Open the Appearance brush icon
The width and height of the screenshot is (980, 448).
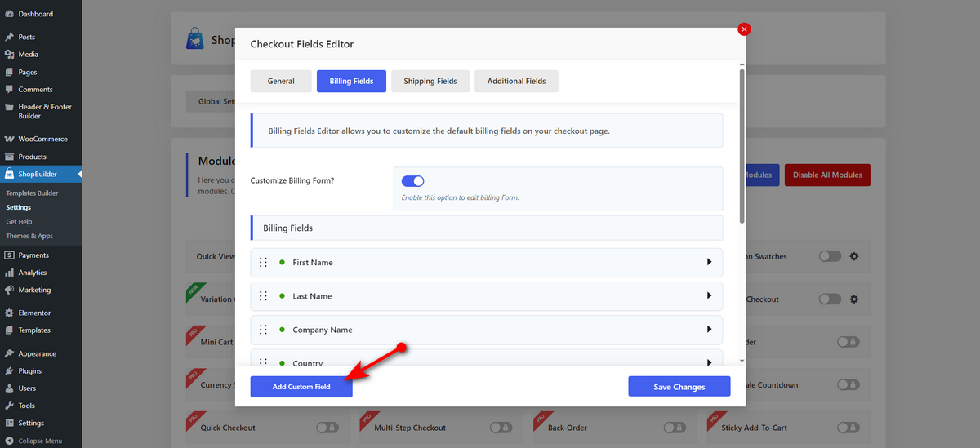tap(9, 354)
